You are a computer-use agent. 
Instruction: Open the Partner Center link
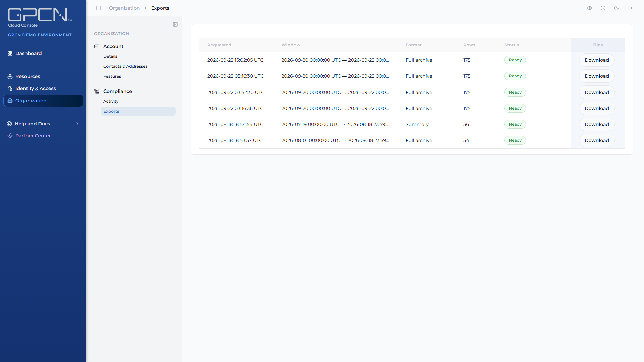coord(43,136)
